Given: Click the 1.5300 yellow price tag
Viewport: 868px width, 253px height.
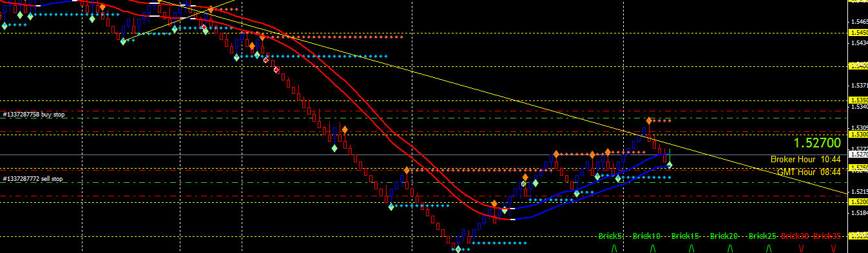Looking at the screenshot, I should (x=858, y=135).
